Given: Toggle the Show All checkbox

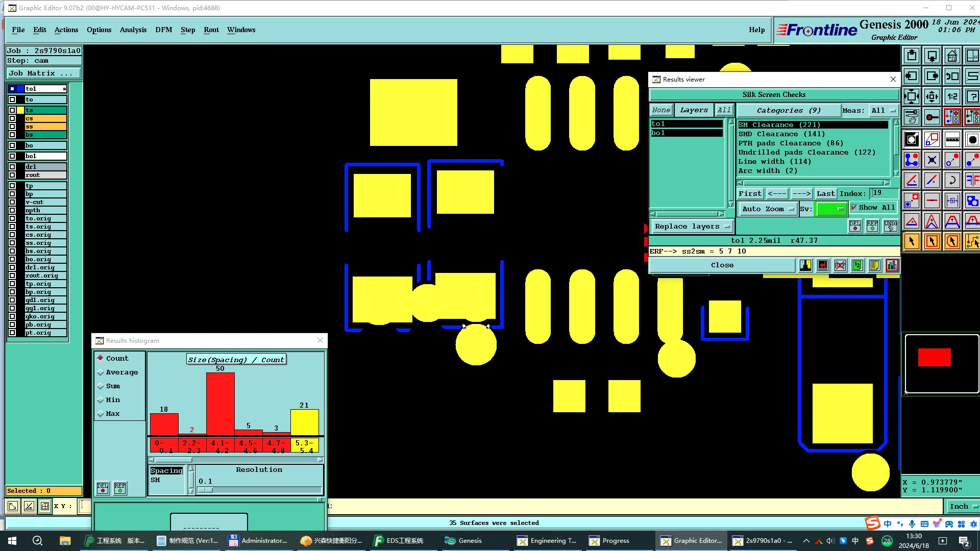Looking at the screenshot, I should point(854,208).
